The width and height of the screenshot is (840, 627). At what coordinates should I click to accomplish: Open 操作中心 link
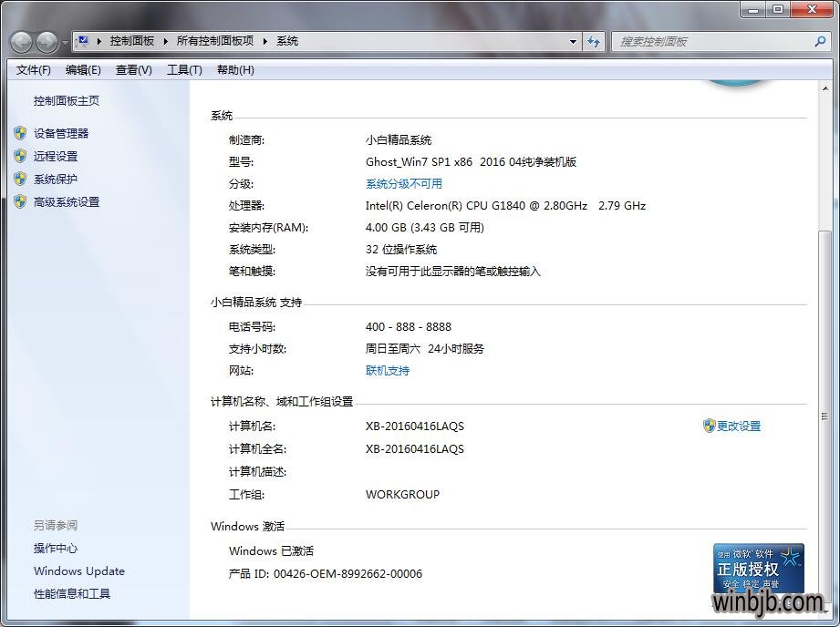point(56,549)
